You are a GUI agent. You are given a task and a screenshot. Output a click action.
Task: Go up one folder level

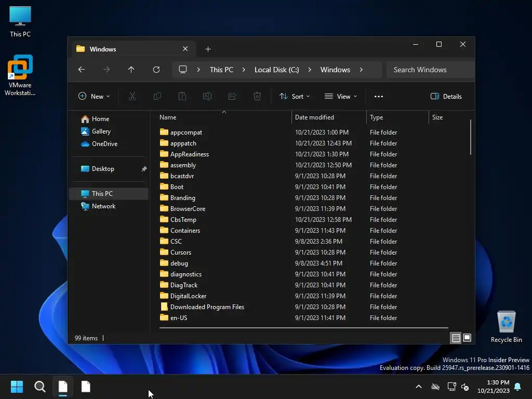(131, 70)
